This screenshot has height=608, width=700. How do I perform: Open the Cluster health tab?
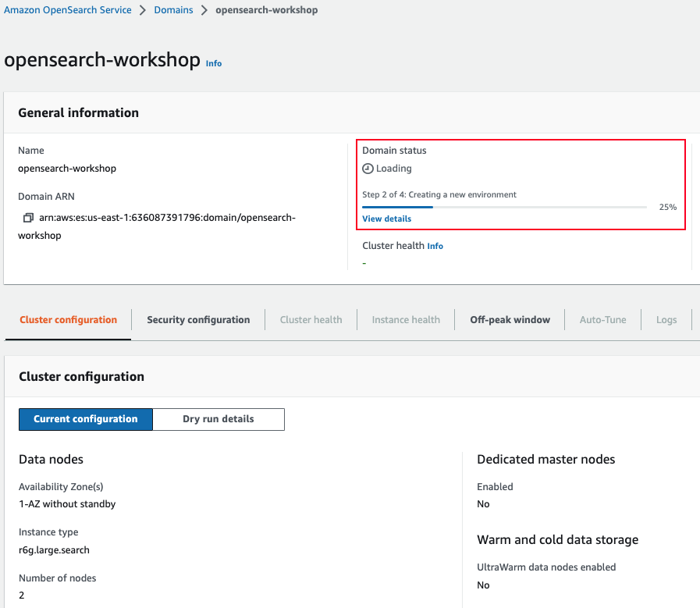pyautogui.click(x=311, y=320)
